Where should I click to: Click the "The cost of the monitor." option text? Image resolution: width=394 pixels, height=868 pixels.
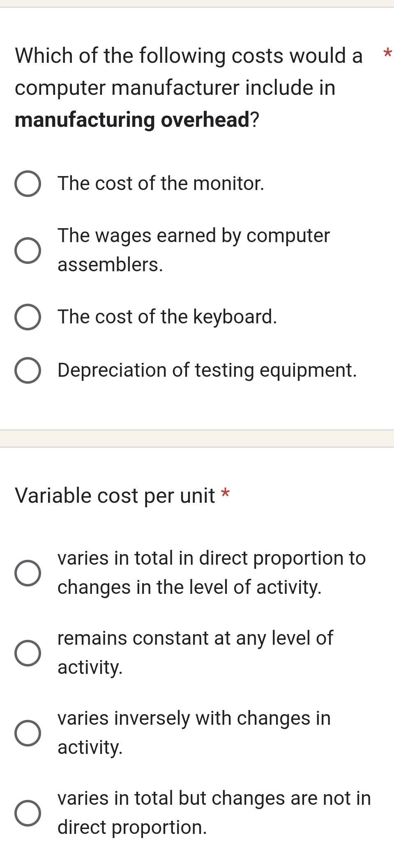click(161, 183)
